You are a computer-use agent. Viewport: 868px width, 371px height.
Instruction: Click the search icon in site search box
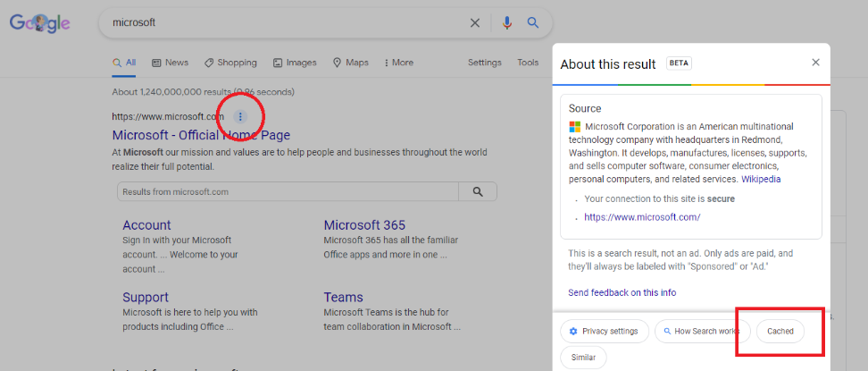coord(478,191)
